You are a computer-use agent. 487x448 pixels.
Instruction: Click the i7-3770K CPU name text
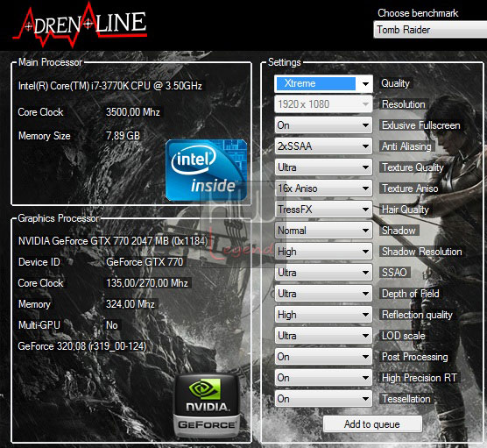tap(110, 86)
